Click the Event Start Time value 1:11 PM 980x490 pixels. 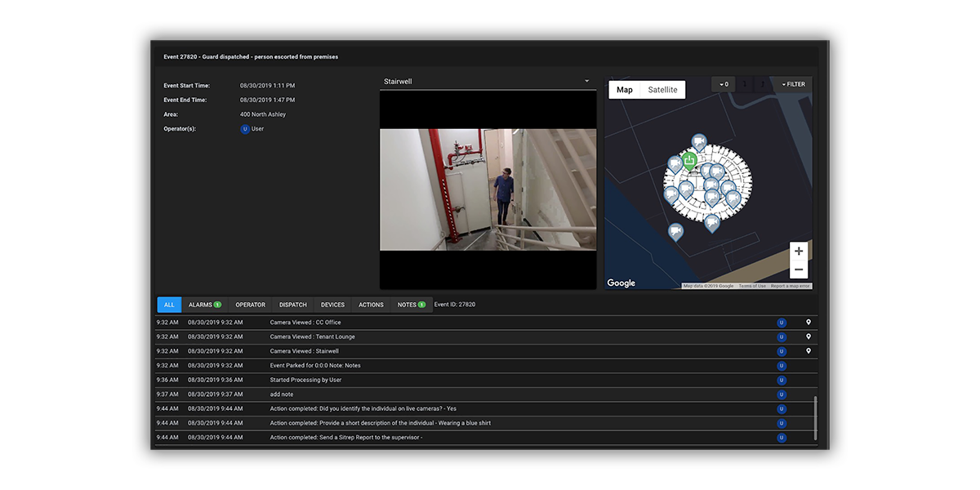268,85
